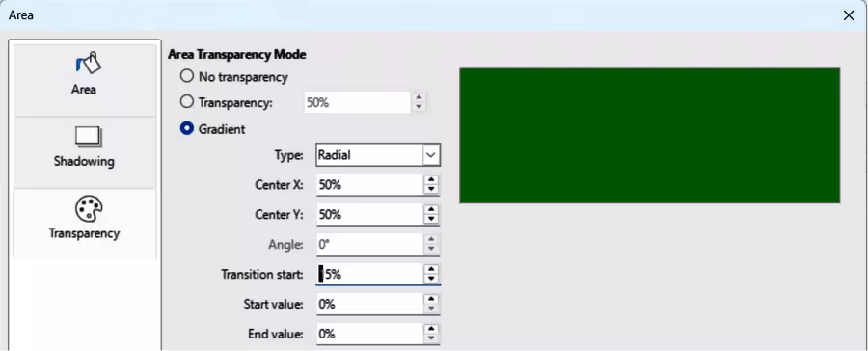Image resolution: width=868 pixels, height=351 pixels.
Task: Increase the Center Y value
Action: pos(431,210)
